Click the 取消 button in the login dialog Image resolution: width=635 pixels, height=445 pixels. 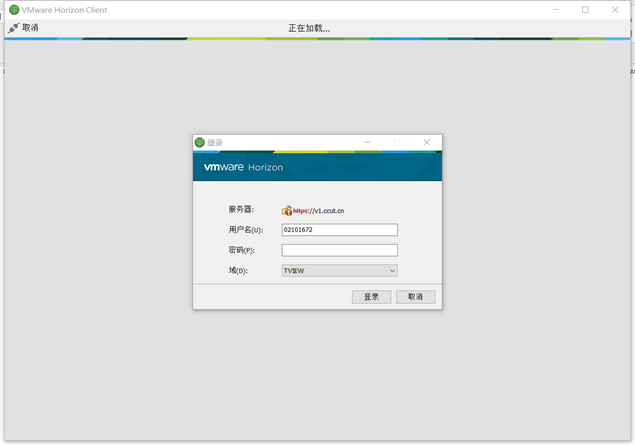pos(415,297)
